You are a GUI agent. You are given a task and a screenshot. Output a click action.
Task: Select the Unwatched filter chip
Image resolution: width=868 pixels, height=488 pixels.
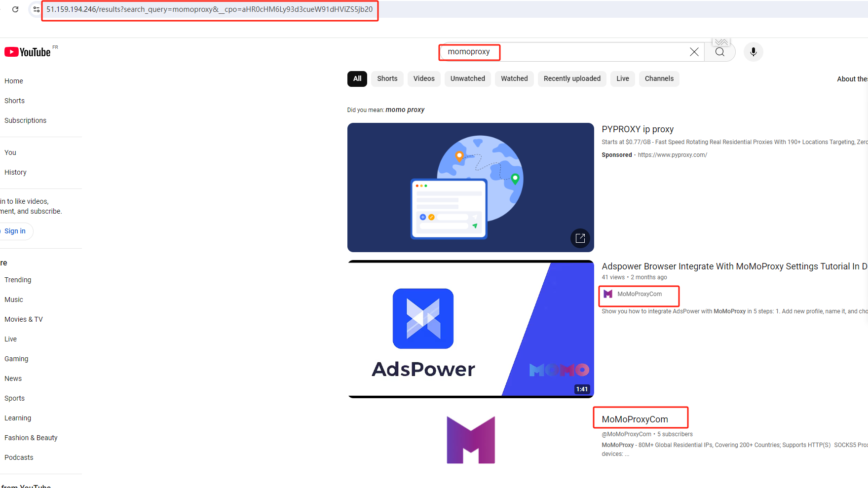(467, 78)
